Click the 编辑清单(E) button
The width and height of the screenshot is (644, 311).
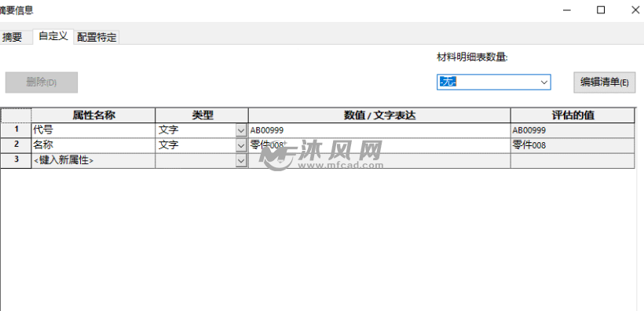click(604, 82)
